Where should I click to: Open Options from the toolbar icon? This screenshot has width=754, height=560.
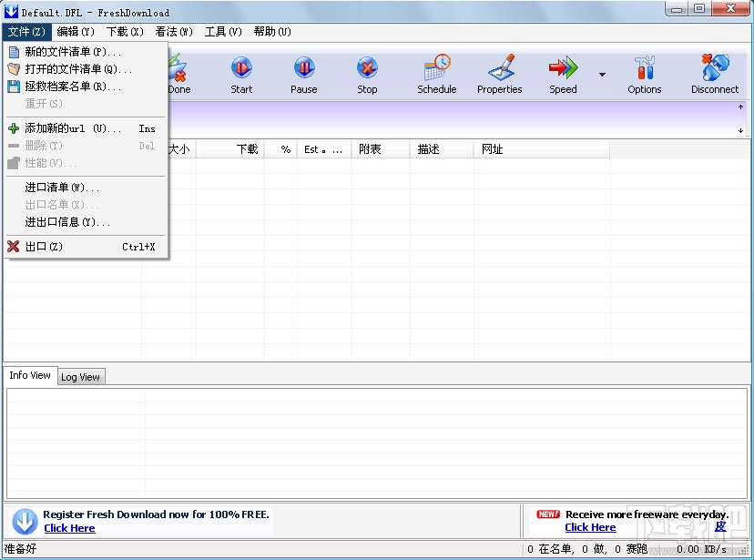pos(644,75)
